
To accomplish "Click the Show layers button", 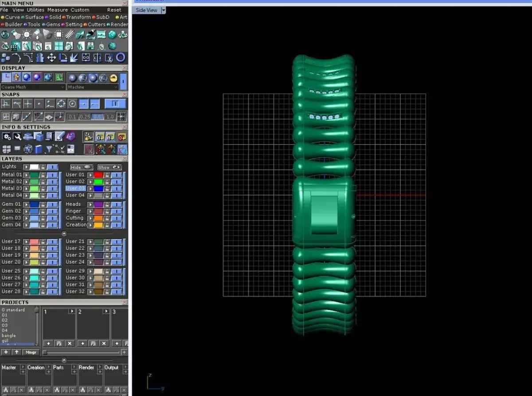I will tap(110, 167).
